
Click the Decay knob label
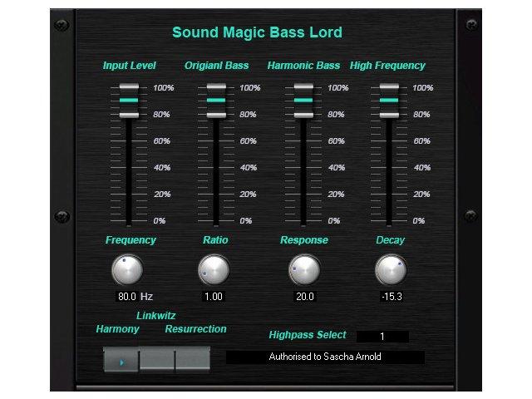[x=390, y=240]
